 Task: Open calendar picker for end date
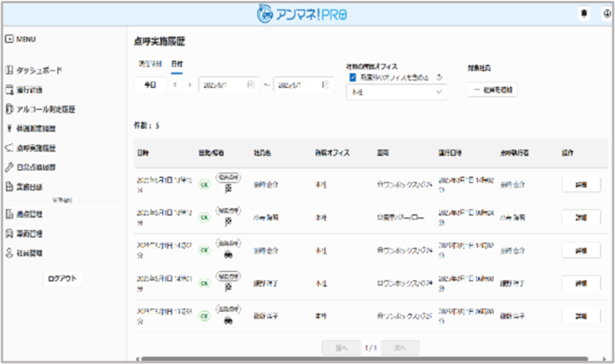[x=326, y=85]
